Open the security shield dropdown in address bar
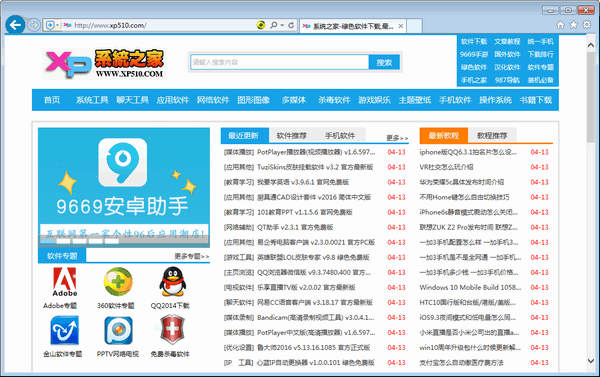 (x=52, y=25)
